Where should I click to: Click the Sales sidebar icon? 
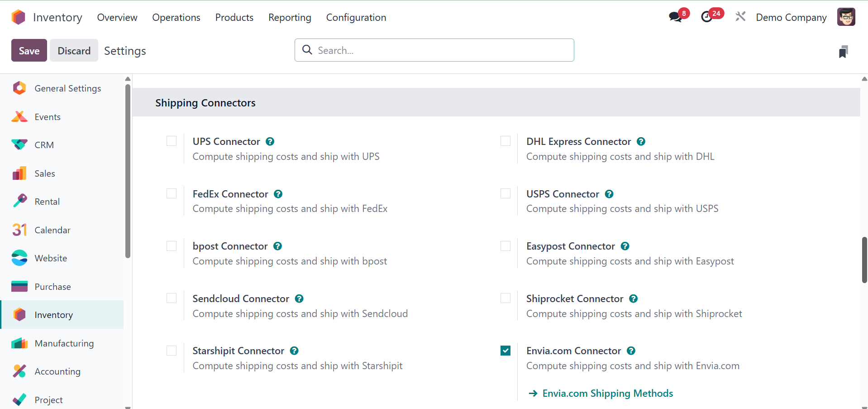[19, 173]
